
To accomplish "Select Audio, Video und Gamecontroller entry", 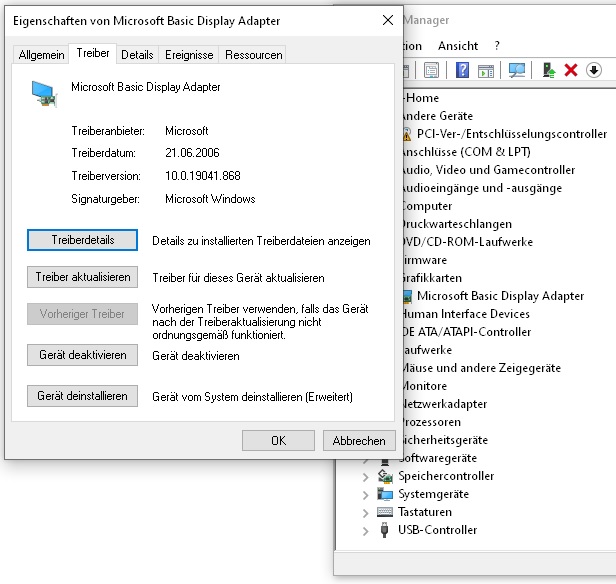I will 489,170.
